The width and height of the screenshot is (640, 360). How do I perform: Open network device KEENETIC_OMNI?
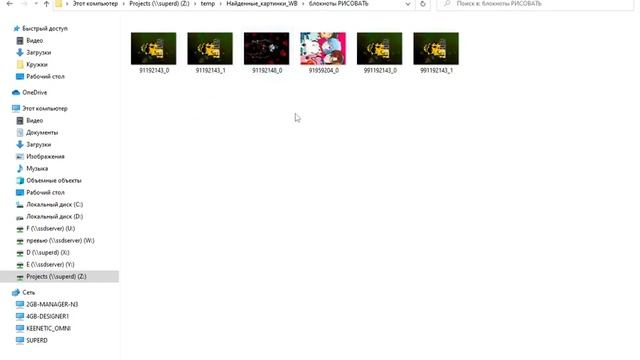point(48,329)
